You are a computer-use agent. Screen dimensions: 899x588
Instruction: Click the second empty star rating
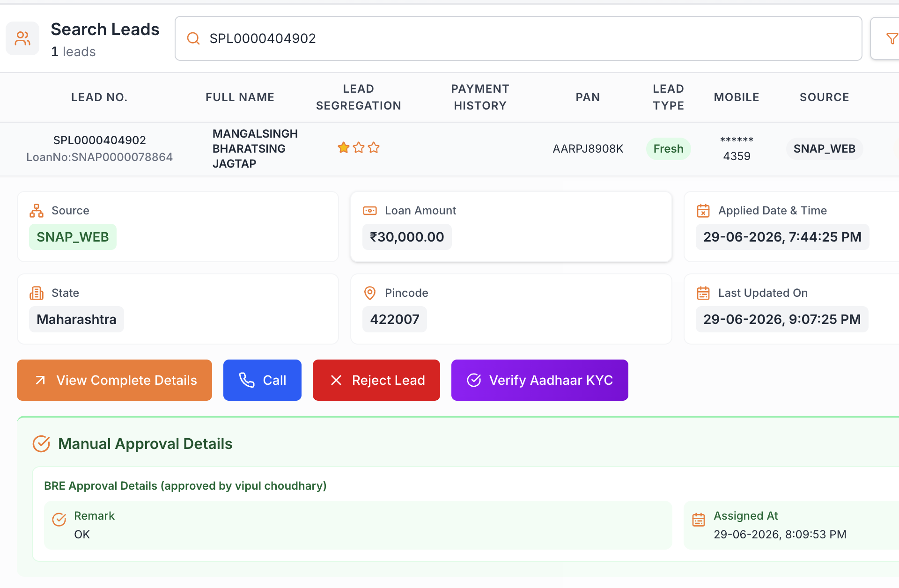[x=359, y=148]
